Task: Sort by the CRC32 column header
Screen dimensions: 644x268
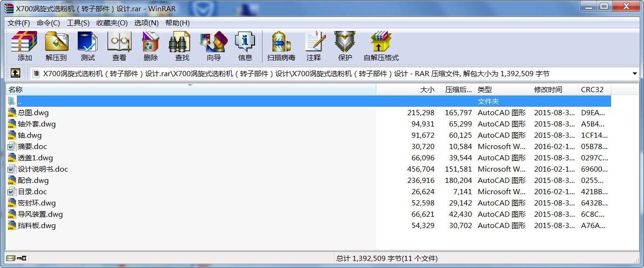Action: [595, 89]
